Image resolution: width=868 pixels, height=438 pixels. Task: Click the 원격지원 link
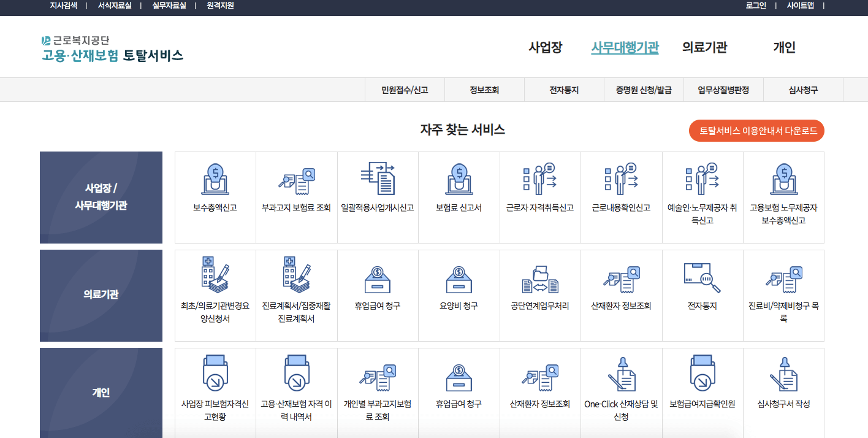[219, 6]
